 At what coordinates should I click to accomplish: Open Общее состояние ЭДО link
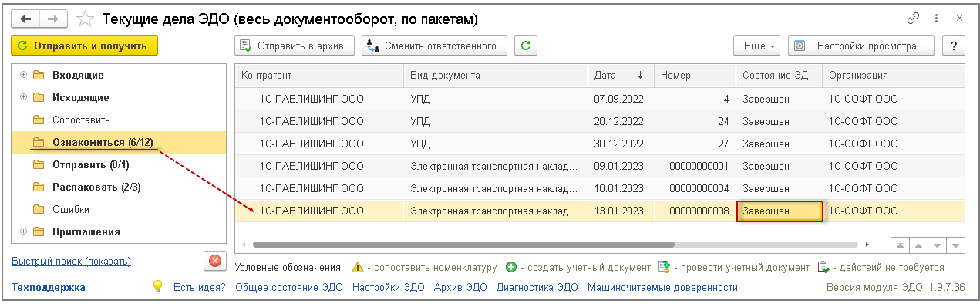pos(288,287)
